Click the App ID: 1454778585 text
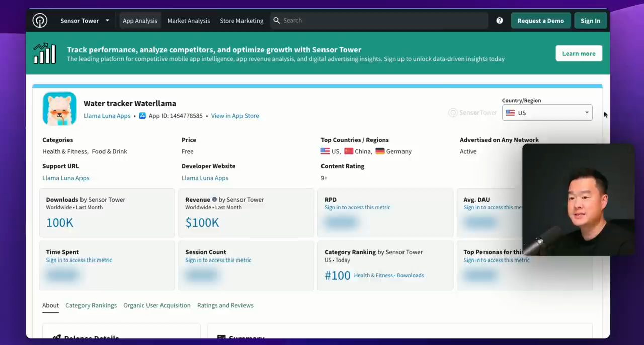This screenshot has height=345, width=644. pyautogui.click(x=176, y=116)
